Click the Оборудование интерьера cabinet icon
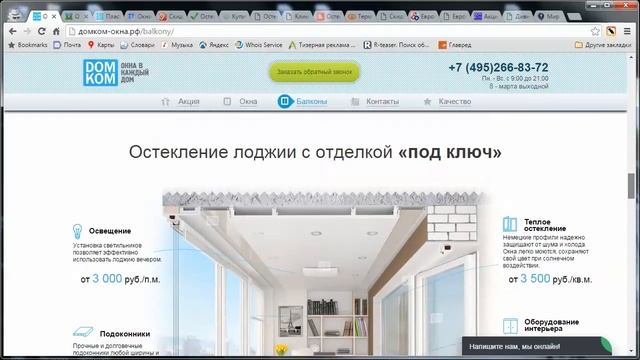 coord(510,326)
